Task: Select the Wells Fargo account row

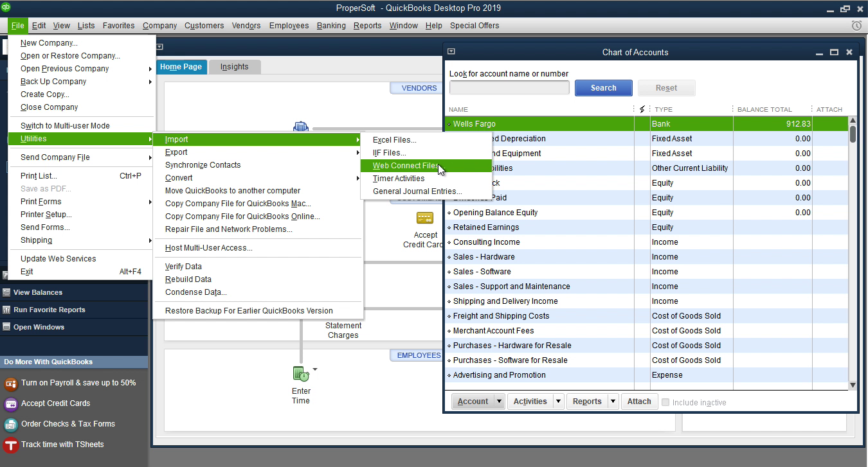Action: pos(646,124)
